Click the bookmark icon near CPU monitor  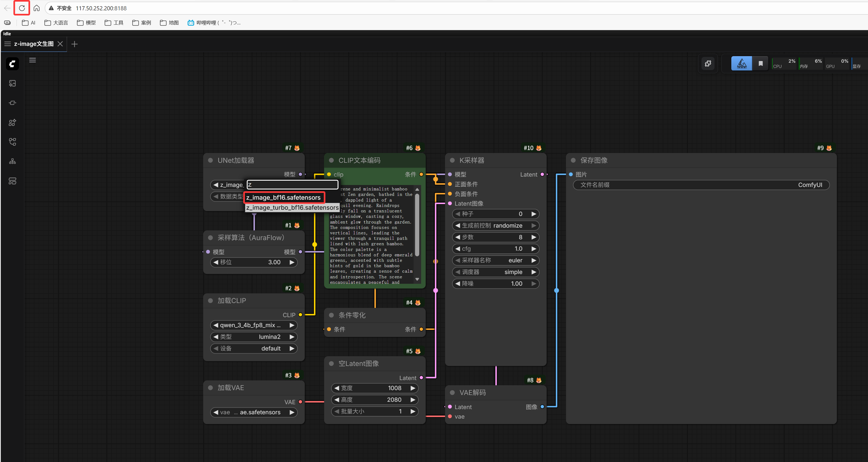(761, 63)
